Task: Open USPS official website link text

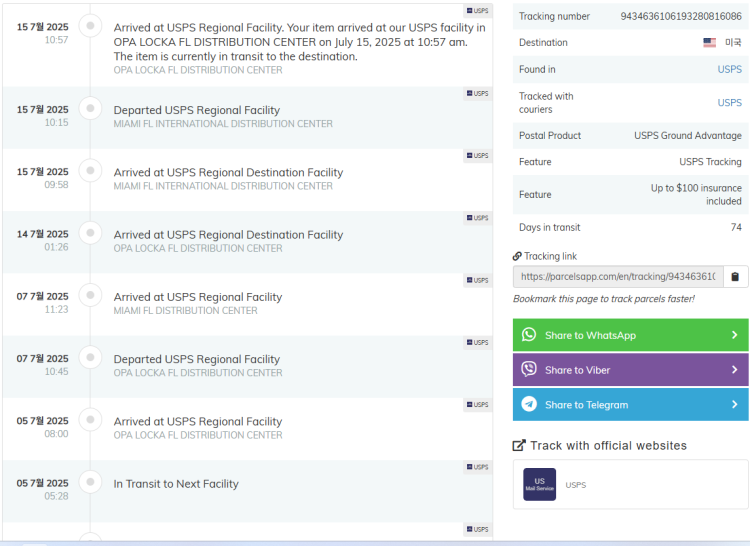Action: tap(575, 485)
